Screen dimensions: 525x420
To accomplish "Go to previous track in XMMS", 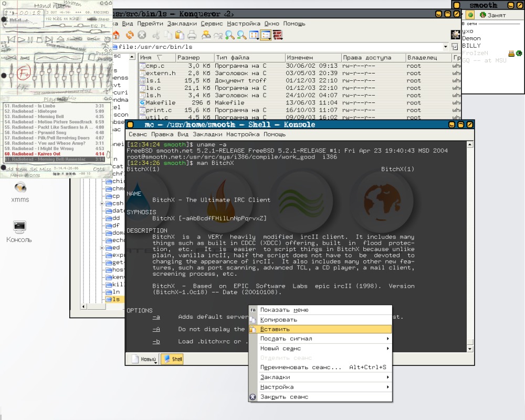I will (12, 39).
